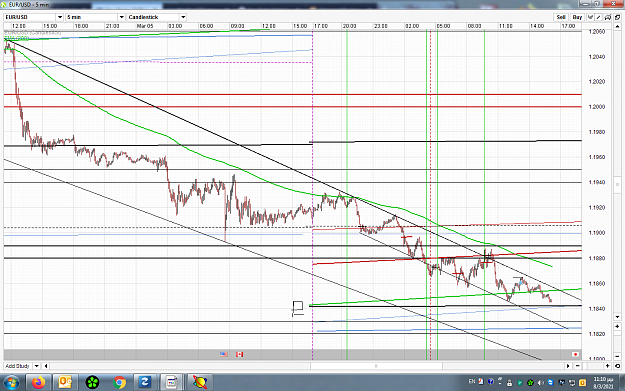The width and height of the screenshot is (625, 391).
Task: Click the EUR/USD (Candlestick) legend label
Action: tap(33, 32)
